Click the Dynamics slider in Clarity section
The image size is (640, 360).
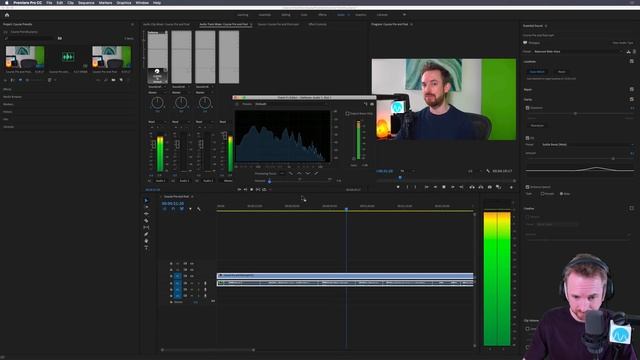click(x=576, y=113)
